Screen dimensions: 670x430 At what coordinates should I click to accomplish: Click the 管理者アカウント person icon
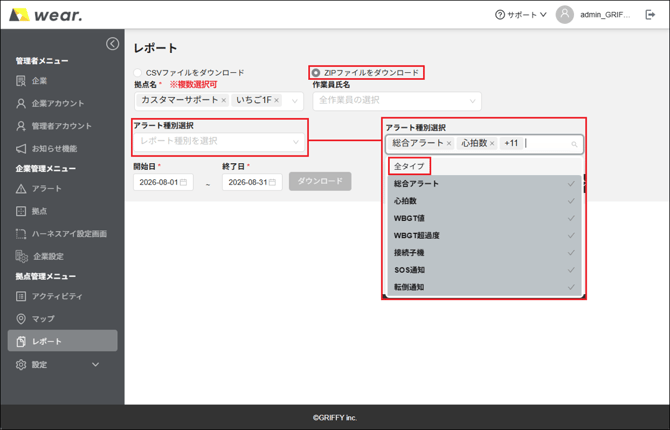pos(21,126)
